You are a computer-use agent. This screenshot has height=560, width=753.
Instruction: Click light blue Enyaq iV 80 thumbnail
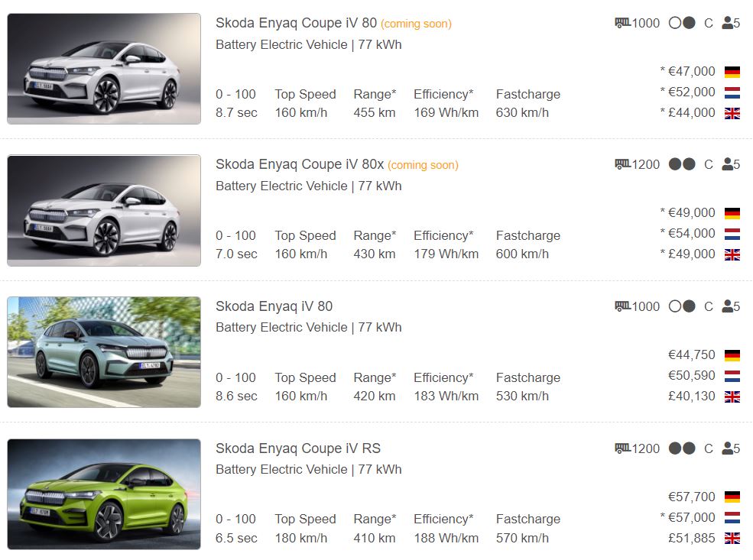point(104,352)
